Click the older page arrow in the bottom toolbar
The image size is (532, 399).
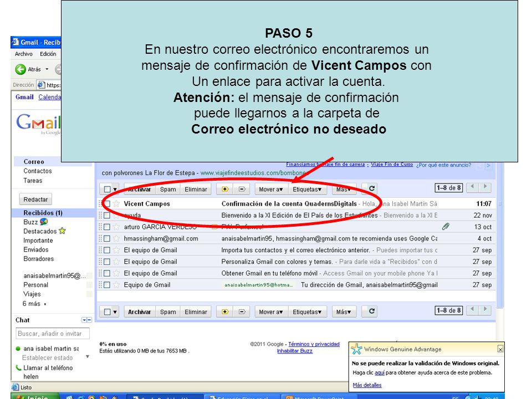(x=485, y=309)
